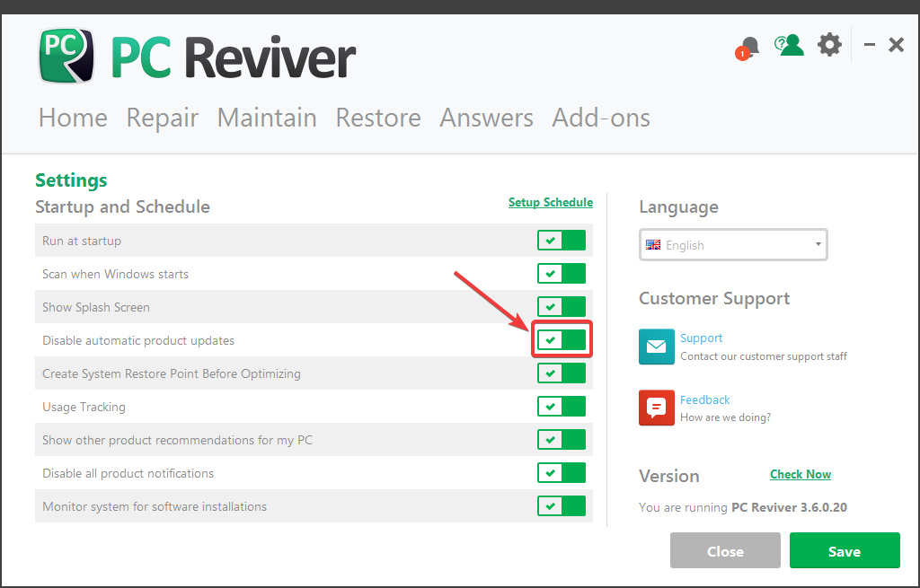Go to the Maintain tab
This screenshot has width=920, height=588.
point(267,118)
